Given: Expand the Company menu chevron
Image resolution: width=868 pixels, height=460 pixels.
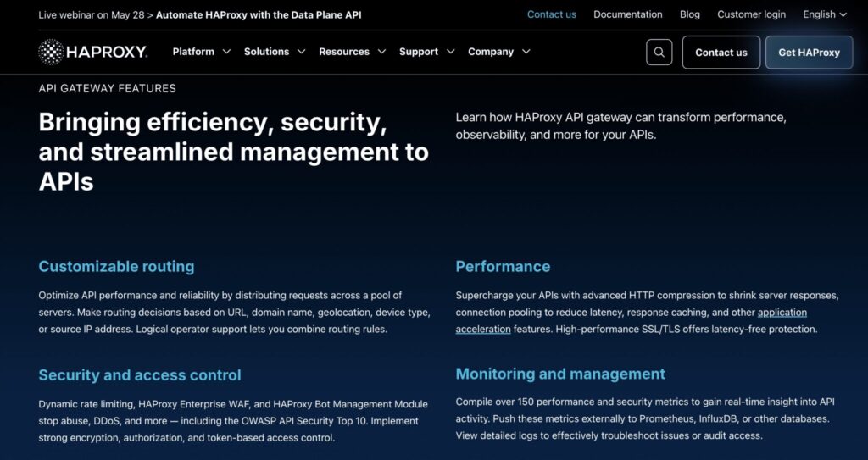Looking at the screenshot, I should [x=526, y=52].
